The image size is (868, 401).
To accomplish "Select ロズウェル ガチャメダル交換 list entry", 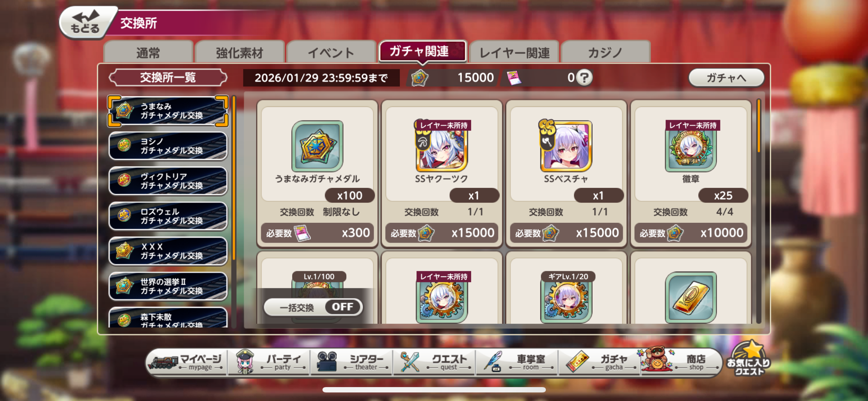I will (x=168, y=216).
